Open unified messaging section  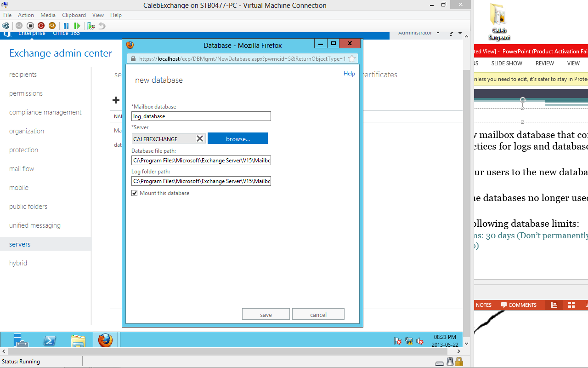(35, 225)
